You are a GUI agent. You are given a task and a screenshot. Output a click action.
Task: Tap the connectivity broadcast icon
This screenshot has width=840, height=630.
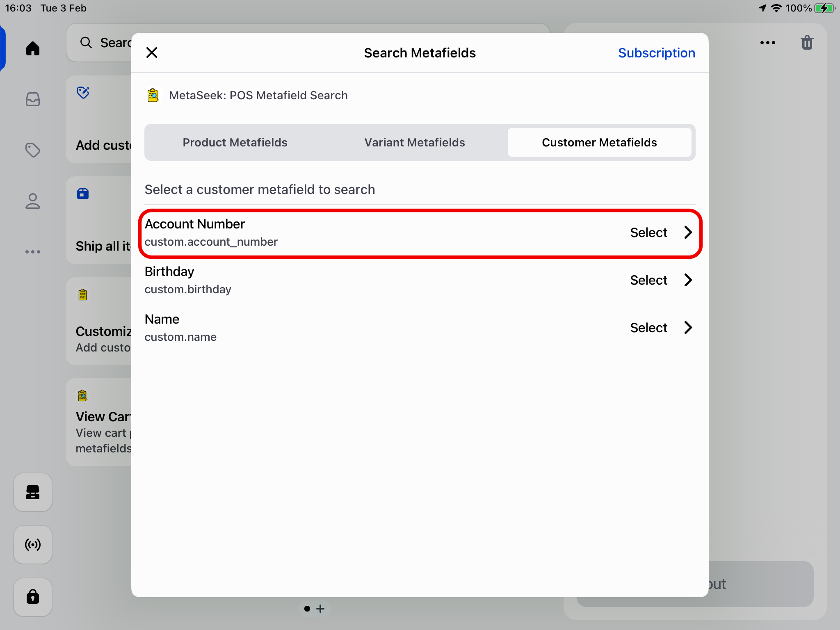tap(33, 545)
